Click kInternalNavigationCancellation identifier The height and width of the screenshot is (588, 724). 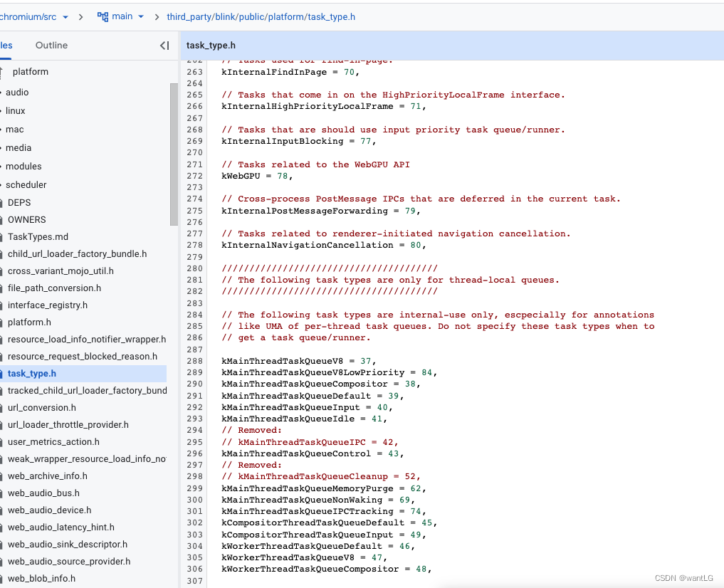(307, 245)
